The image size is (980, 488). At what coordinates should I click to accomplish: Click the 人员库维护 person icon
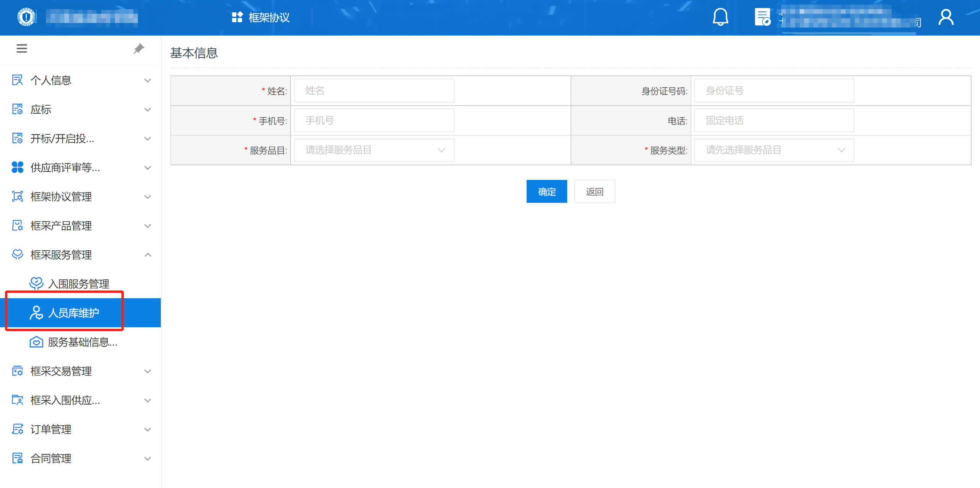point(36,313)
